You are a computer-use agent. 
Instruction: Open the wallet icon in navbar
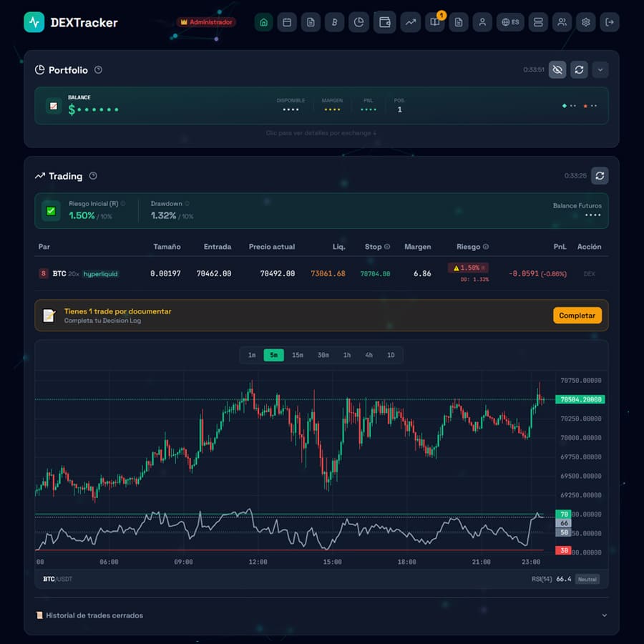384,22
